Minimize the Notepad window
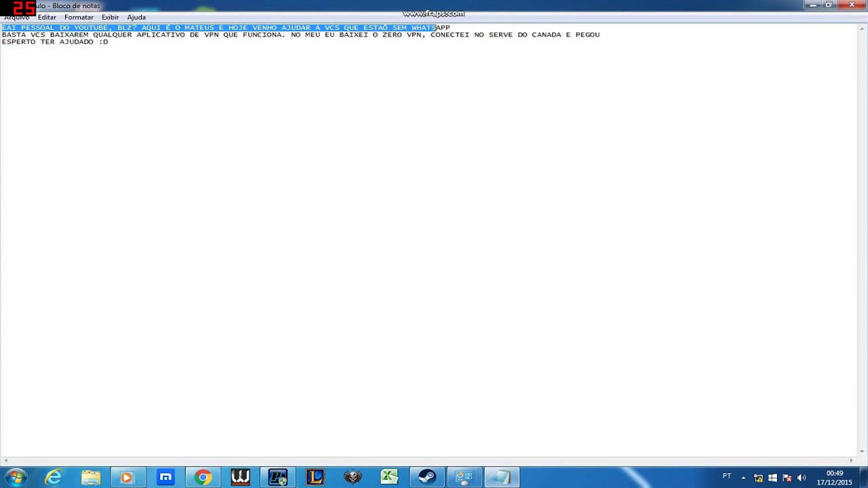 (x=814, y=5)
